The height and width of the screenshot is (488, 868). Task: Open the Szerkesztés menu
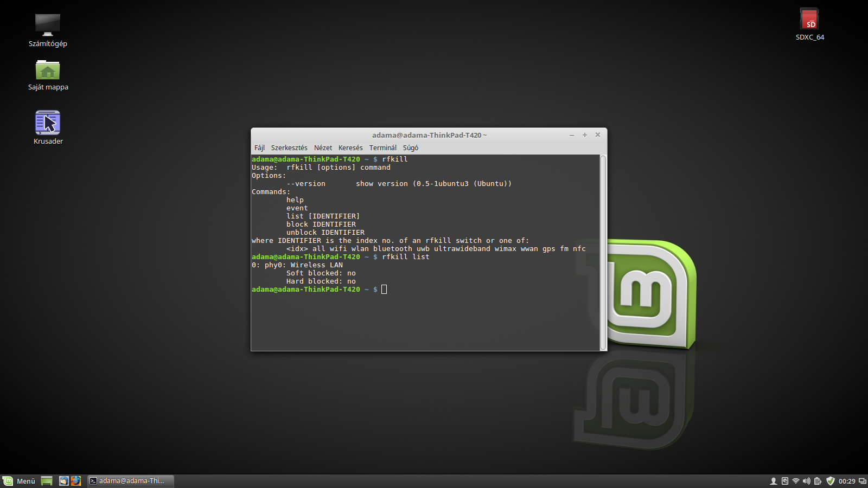pos(289,147)
